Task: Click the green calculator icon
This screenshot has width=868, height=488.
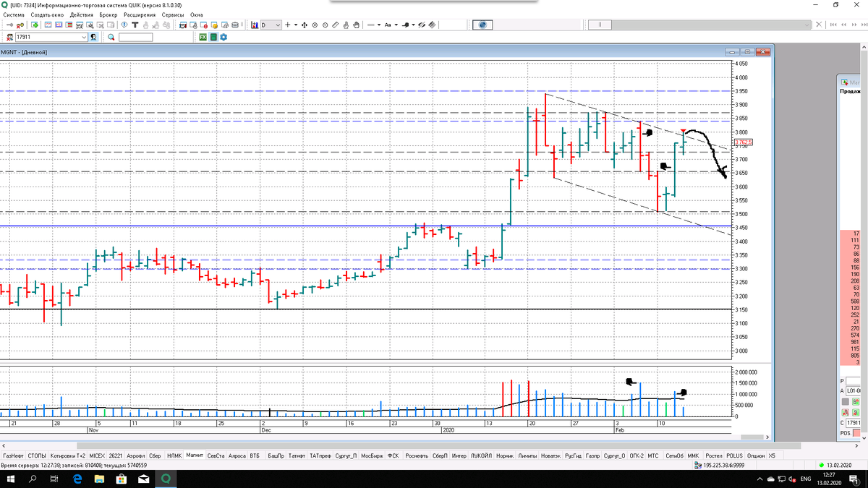Action: tap(213, 37)
